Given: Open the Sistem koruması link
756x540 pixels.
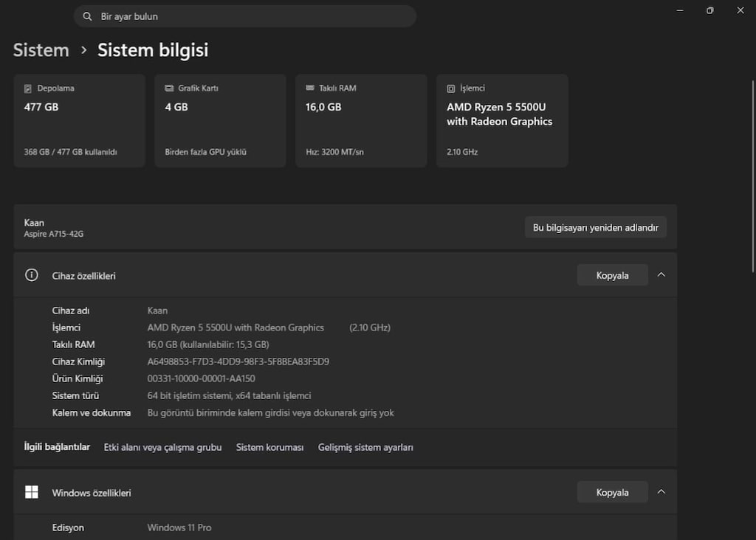Looking at the screenshot, I should click(x=270, y=448).
